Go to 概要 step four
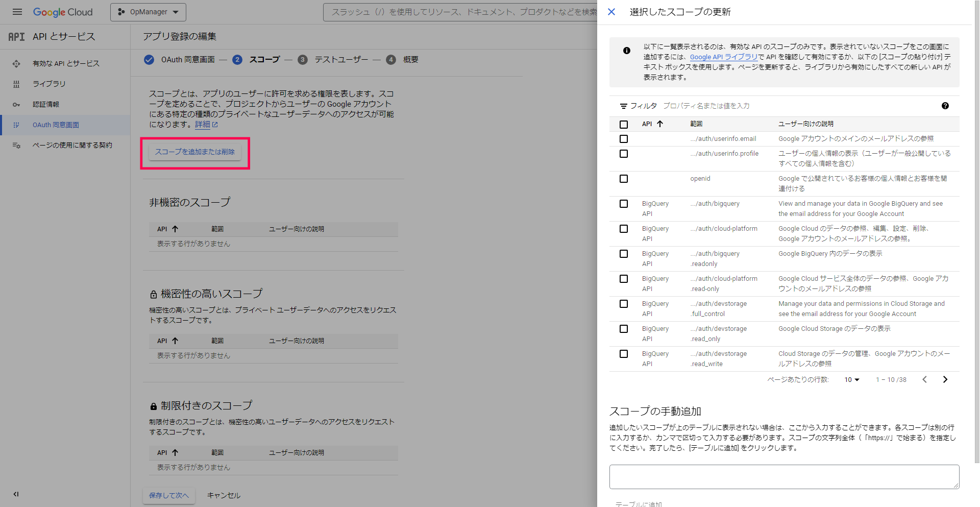 (x=402, y=60)
